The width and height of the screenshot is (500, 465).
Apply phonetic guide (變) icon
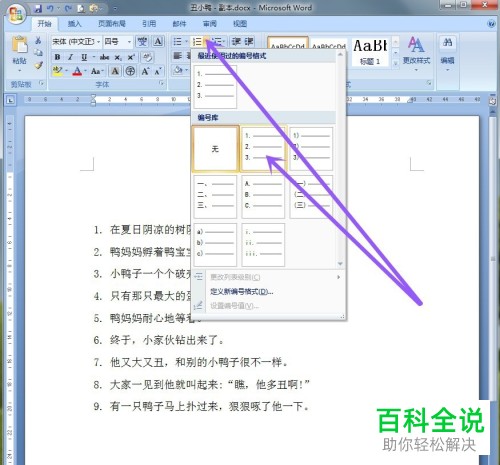[142, 42]
